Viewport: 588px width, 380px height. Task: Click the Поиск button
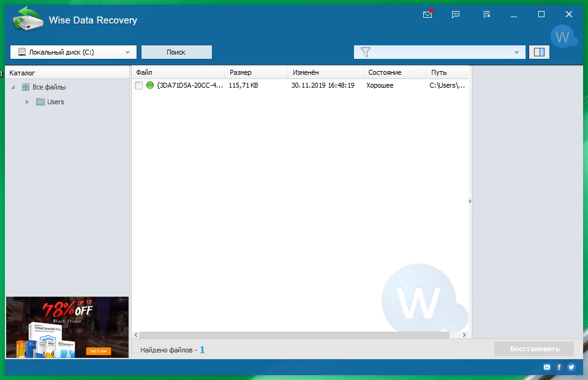click(176, 52)
